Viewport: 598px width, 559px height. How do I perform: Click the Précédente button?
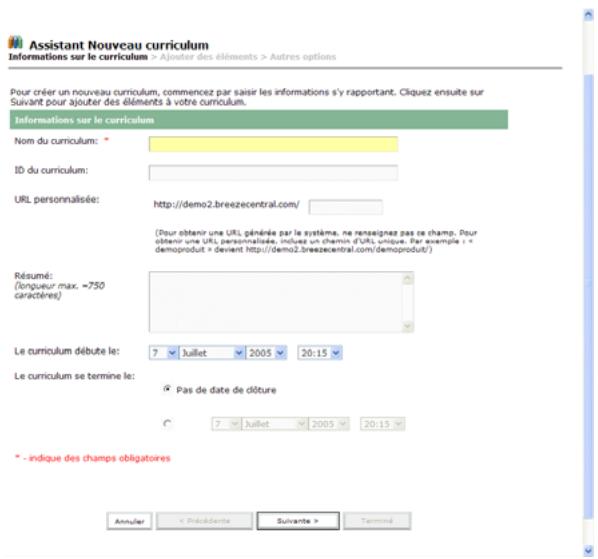(204, 521)
